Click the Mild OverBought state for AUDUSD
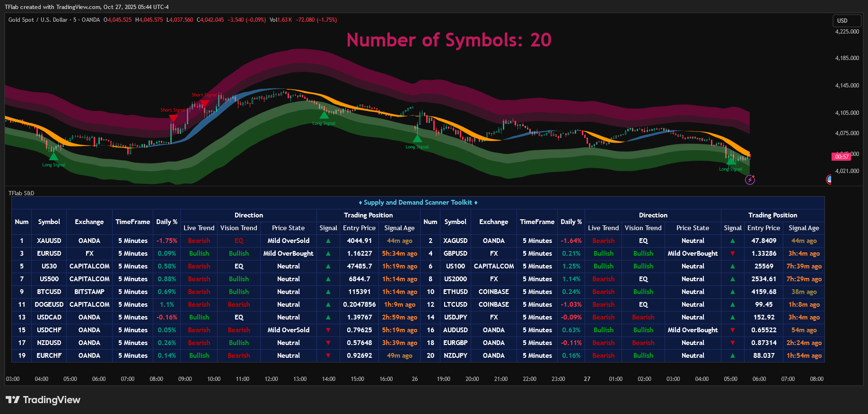 [x=693, y=330]
